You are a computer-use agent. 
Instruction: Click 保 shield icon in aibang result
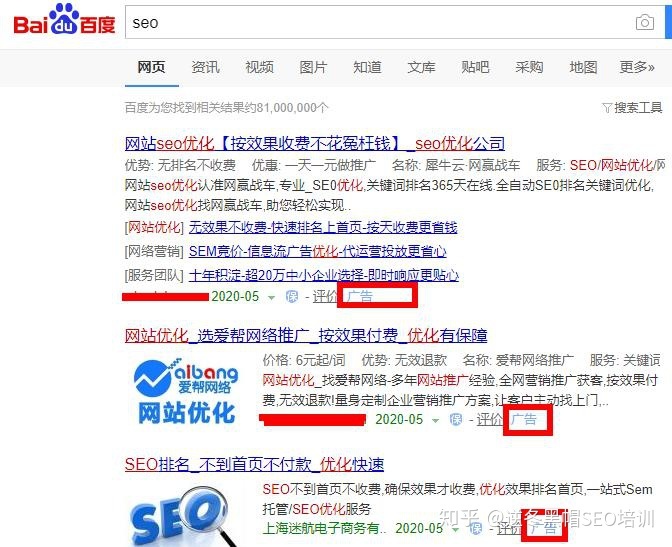tap(456, 419)
